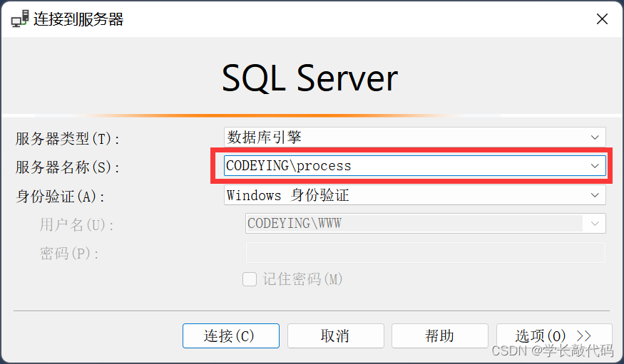This screenshot has height=364, width=624.
Task: Click the 连接(C) connect button
Action: pyautogui.click(x=231, y=336)
